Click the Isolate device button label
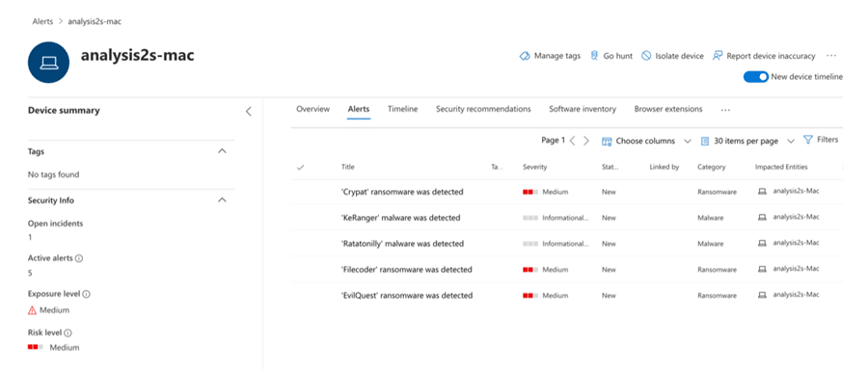 tap(679, 56)
